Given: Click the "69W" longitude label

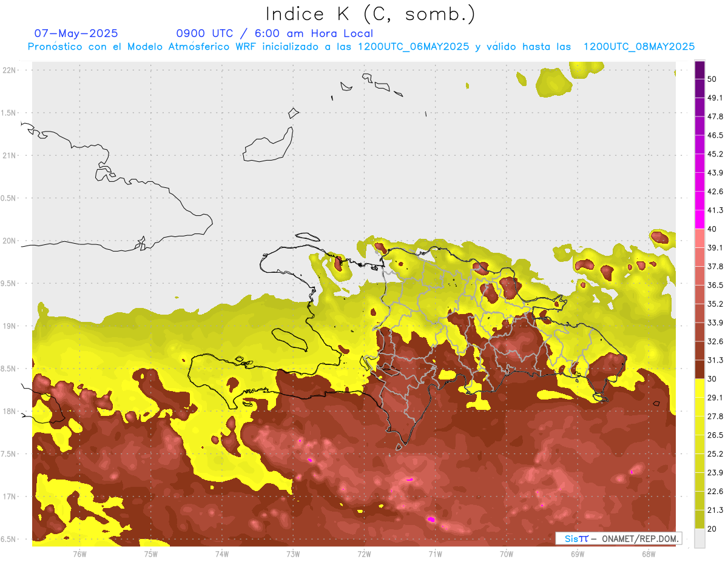Looking at the screenshot, I should pyautogui.click(x=578, y=554).
